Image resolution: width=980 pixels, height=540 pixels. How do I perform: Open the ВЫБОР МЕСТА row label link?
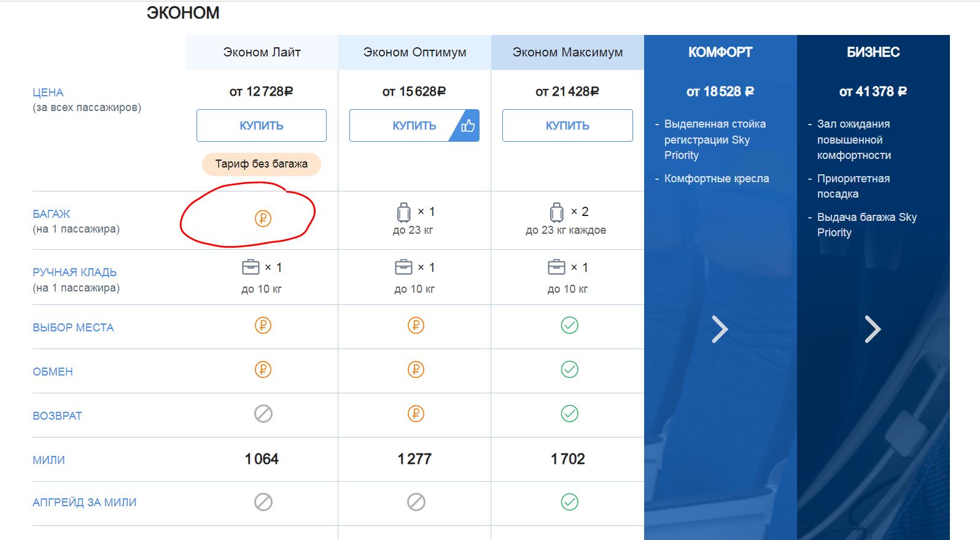[73, 328]
